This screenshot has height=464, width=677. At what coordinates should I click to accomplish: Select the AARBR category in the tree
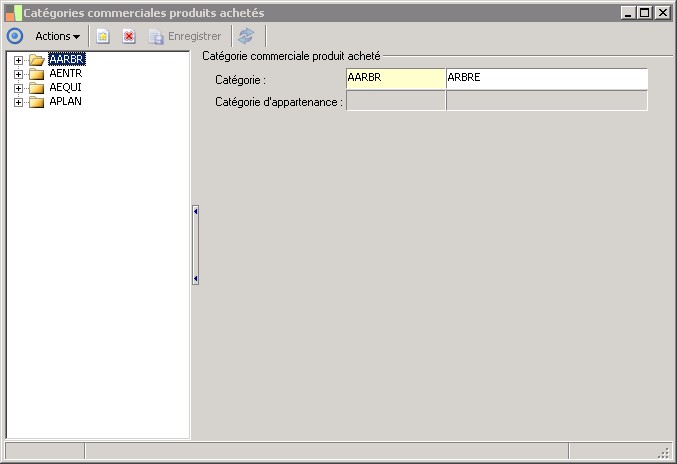[67, 59]
